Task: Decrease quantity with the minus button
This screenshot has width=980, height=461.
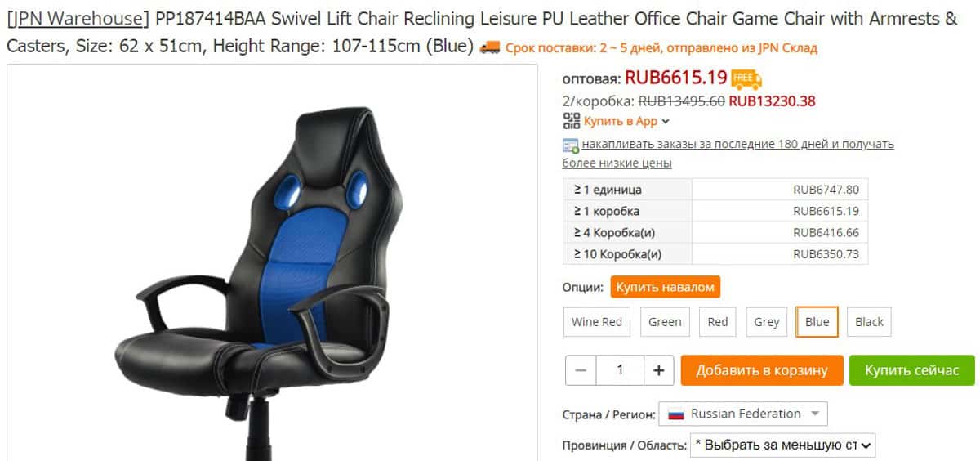Action: (x=581, y=370)
